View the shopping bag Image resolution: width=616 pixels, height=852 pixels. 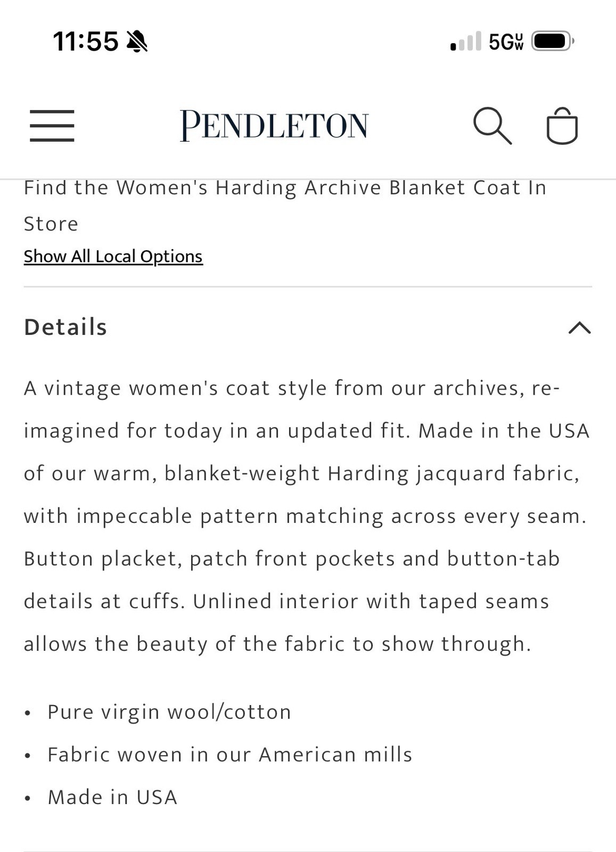pyautogui.click(x=562, y=126)
